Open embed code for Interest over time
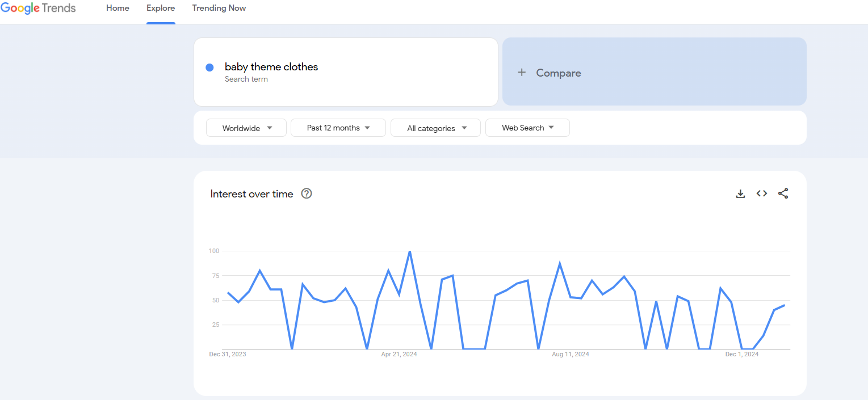The width and height of the screenshot is (868, 400). pos(762,193)
